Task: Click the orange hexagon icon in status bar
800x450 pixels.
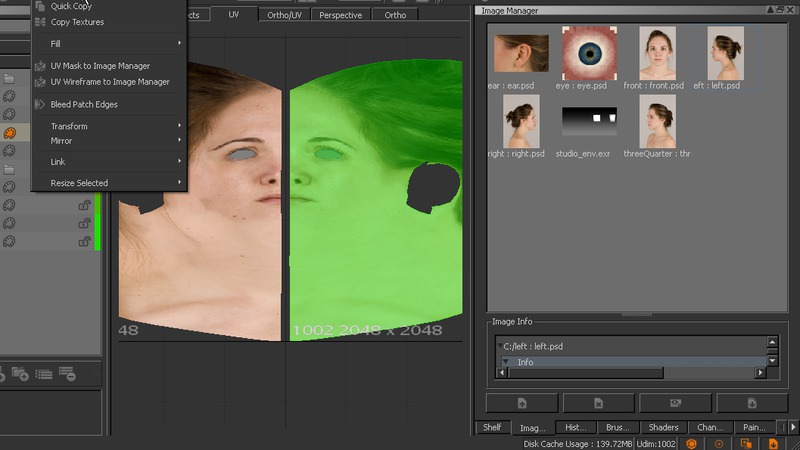Action: coord(691,443)
